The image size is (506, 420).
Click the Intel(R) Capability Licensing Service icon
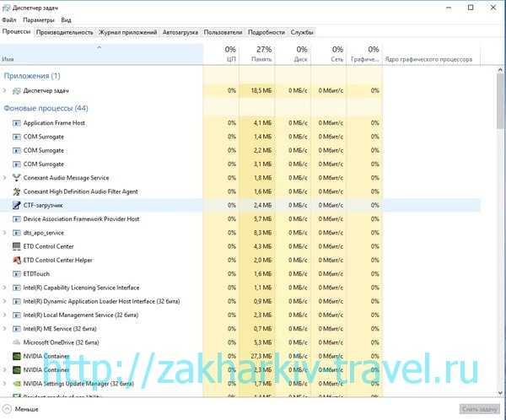pyautogui.click(x=17, y=288)
